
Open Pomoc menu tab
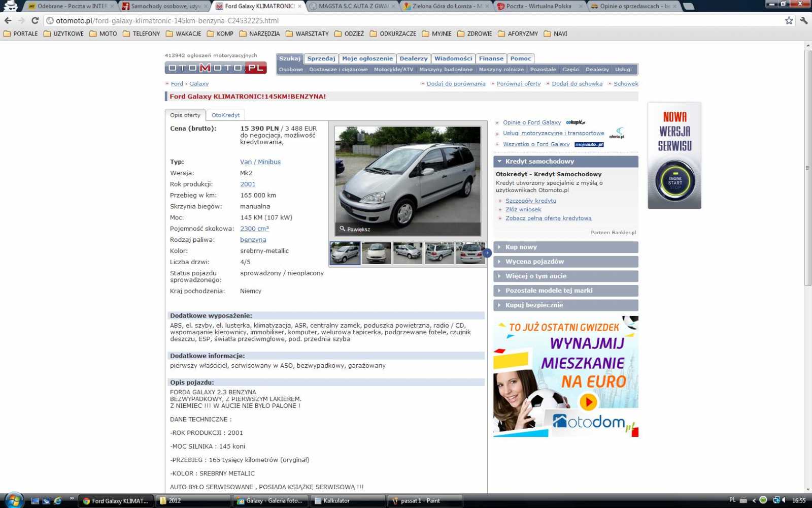521,58
